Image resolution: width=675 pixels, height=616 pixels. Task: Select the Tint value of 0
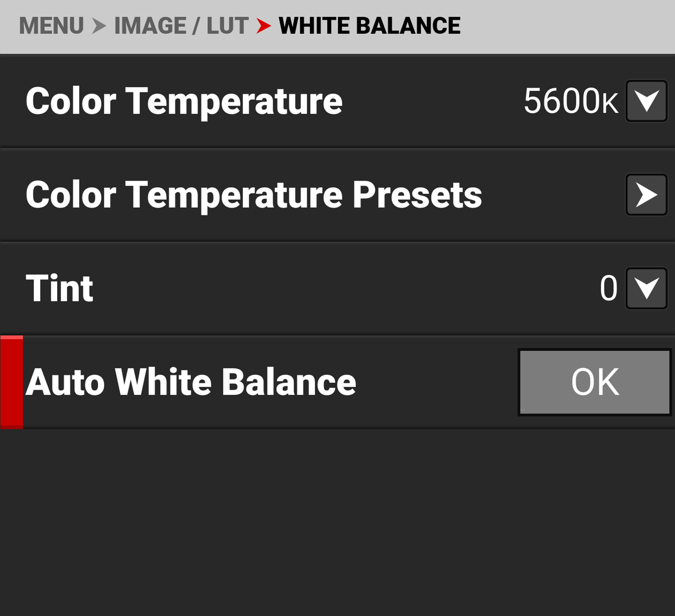click(x=608, y=288)
